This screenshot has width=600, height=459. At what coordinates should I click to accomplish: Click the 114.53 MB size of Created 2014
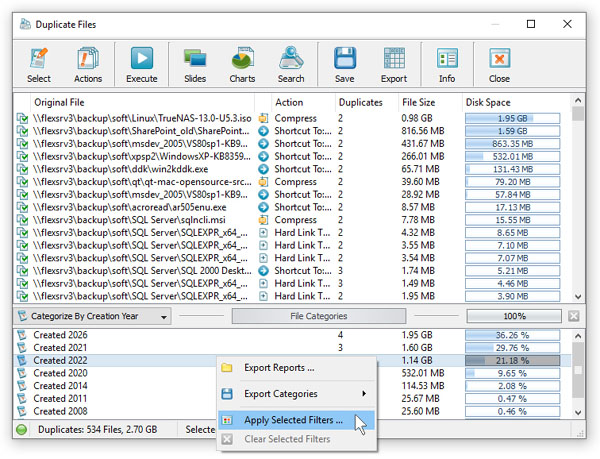pos(424,386)
